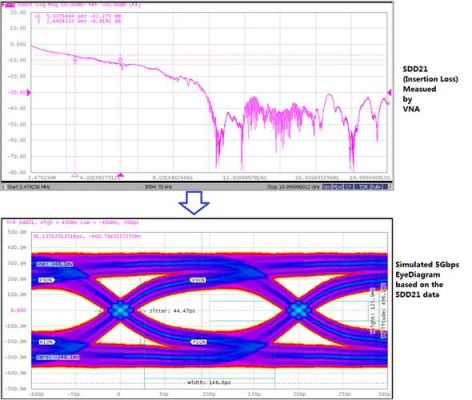Click the right reference level arrow indicator
The width and height of the screenshot is (472, 400).
pyautogui.click(x=389, y=92)
